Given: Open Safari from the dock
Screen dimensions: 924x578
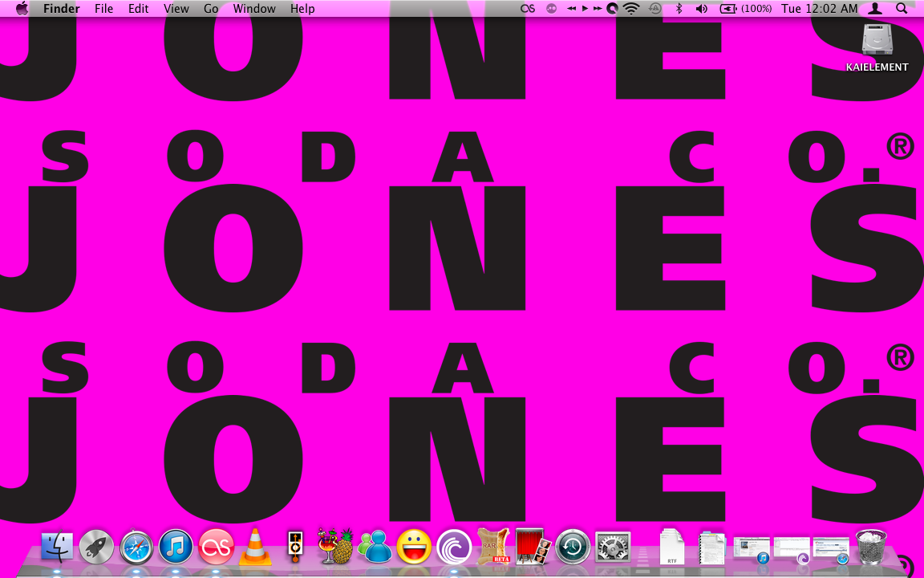Looking at the screenshot, I should [x=136, y=547].
